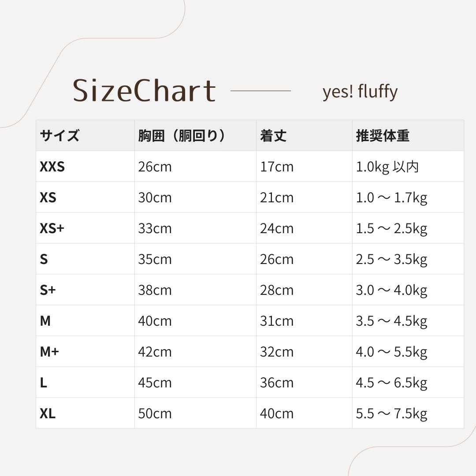This screenshot has height=476, width=476.
Task: Click the 着丈 column header
Action: click(273, 136)
